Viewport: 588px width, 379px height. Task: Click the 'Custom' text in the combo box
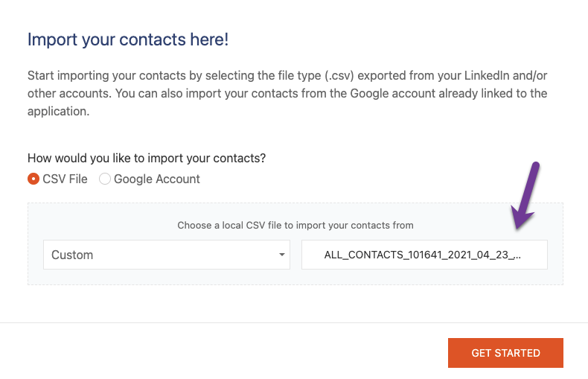[72, 255]
